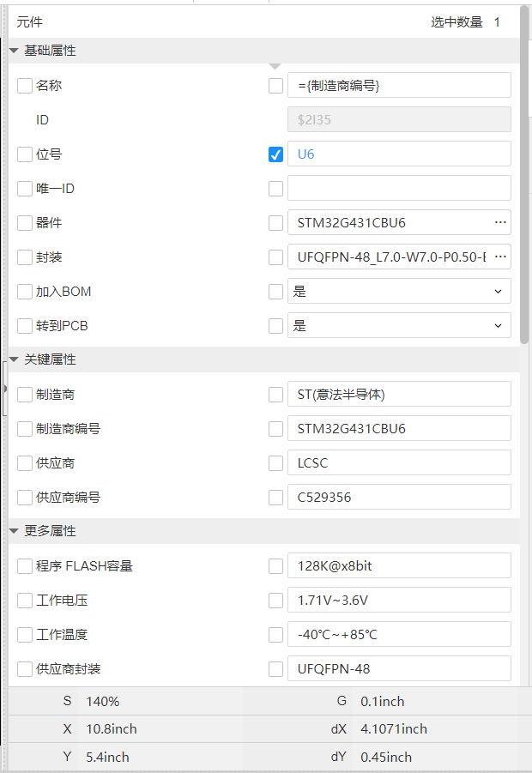This screenshot has height=773, width=532.
Task: Collapse the 更多属性 section
Action: coord(14,531)
